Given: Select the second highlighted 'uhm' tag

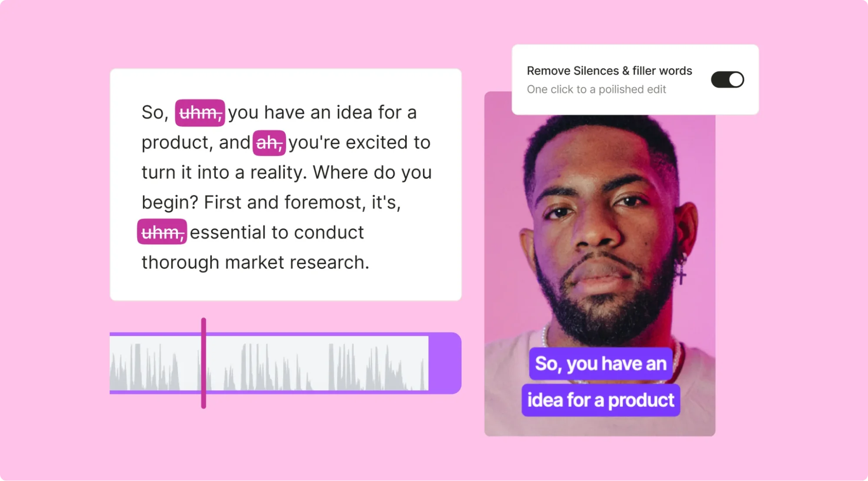Looking at the screenshot, I should pos(162,231).
